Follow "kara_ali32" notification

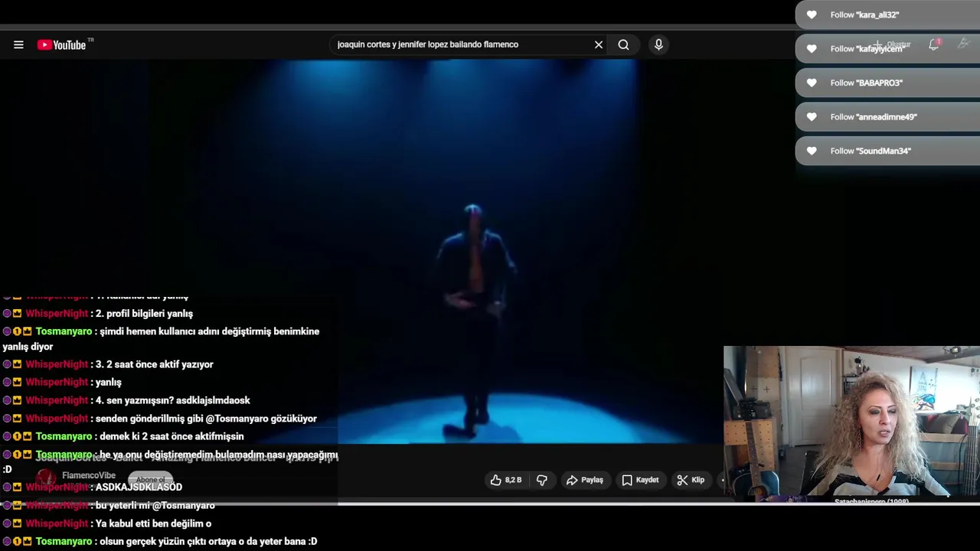887,15
